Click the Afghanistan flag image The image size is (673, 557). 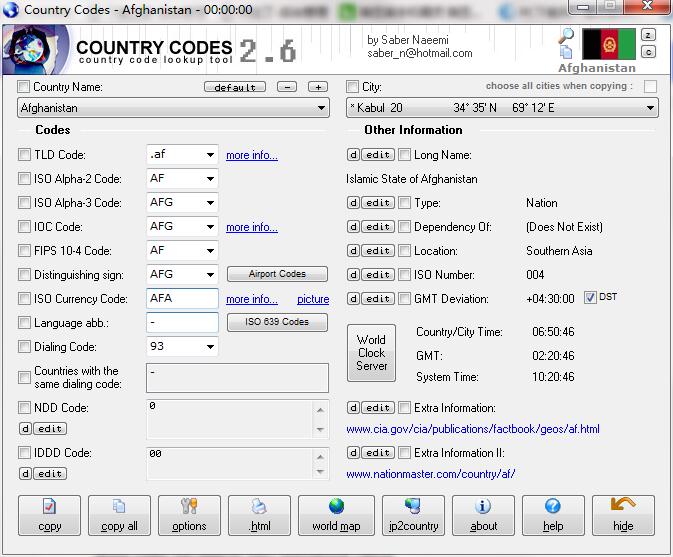[609, 44]
